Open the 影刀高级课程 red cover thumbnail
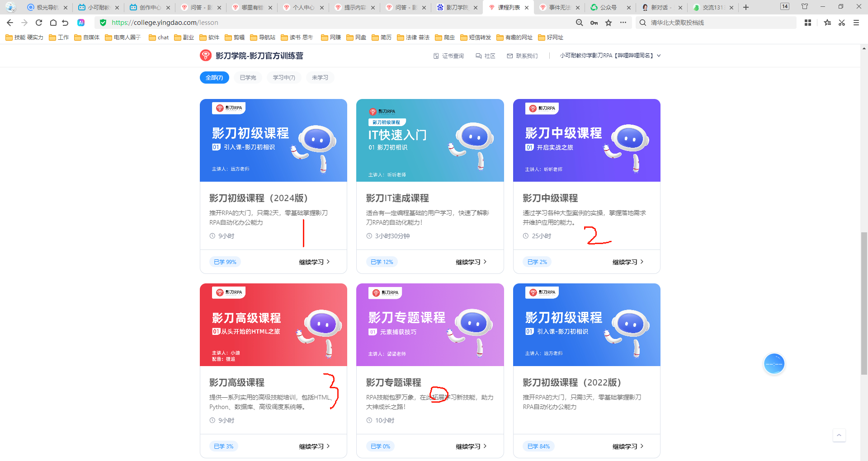Viewport: 868px width, 461px height. (x=274, y=325)
